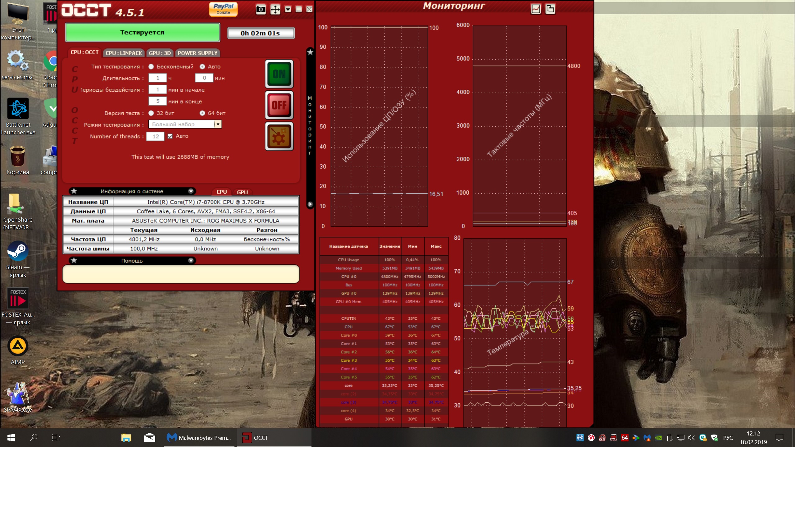This screenshot has height=532, width=795.
Task: Collapse the Помощь section arrow
Action: [x=191, y=260]
